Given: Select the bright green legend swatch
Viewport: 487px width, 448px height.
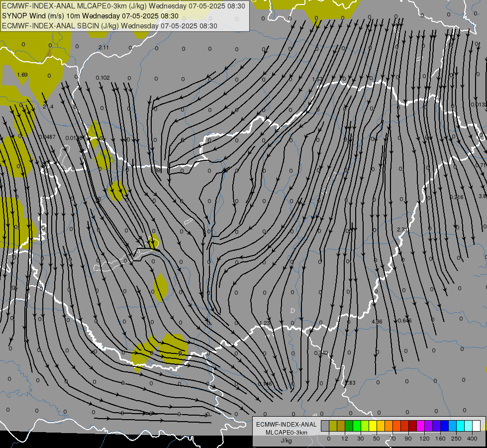Looking at the screenshot, I should [x=357, y=426].
